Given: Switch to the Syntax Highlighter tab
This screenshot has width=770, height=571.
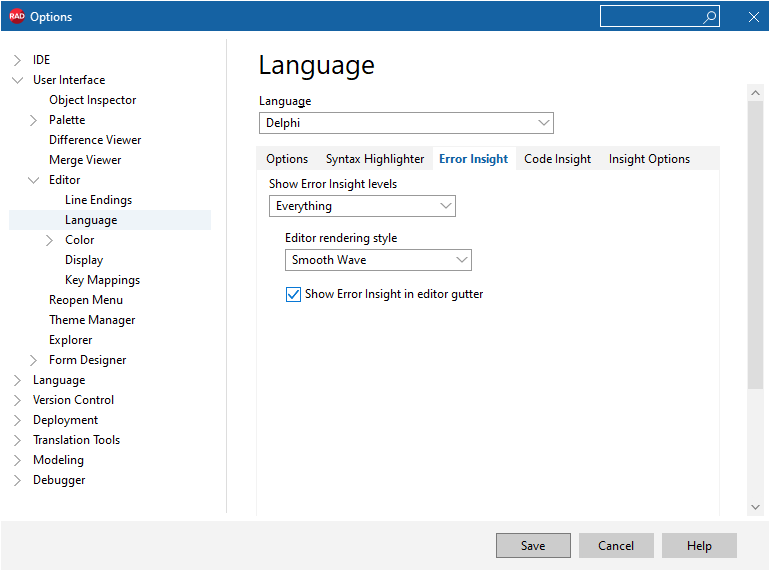Looking at the screenshot, I should 375,159.
